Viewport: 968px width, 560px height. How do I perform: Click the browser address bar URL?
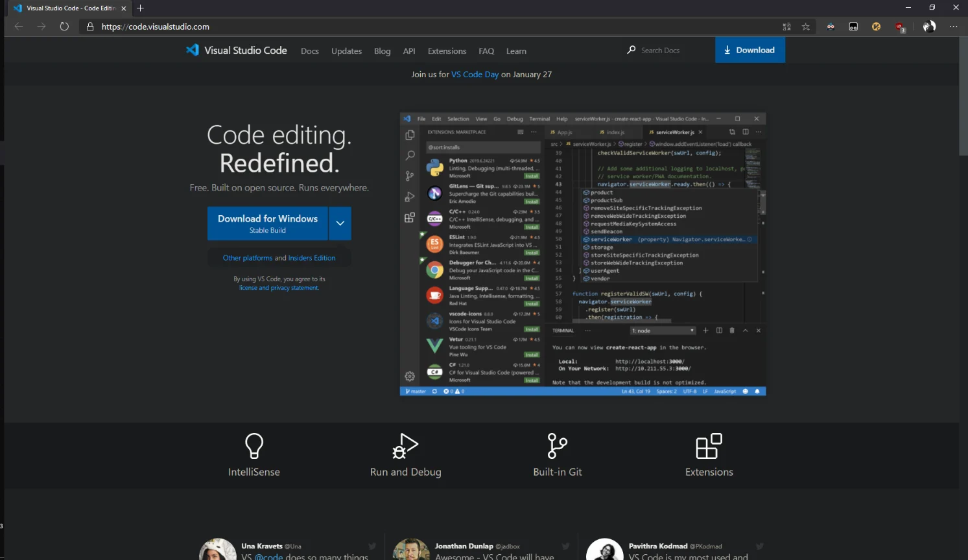point(156,27)
